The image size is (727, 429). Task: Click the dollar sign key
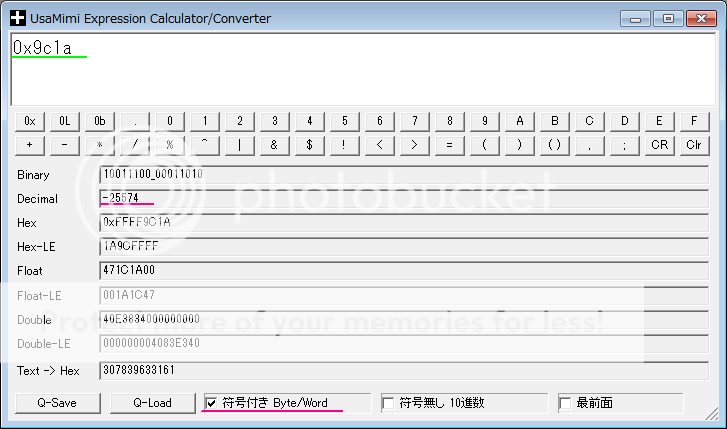(310, 145)
